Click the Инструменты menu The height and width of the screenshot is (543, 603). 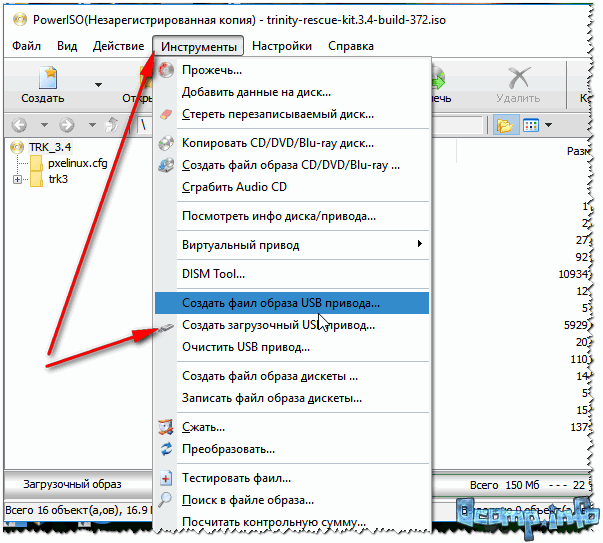[198, 46]
